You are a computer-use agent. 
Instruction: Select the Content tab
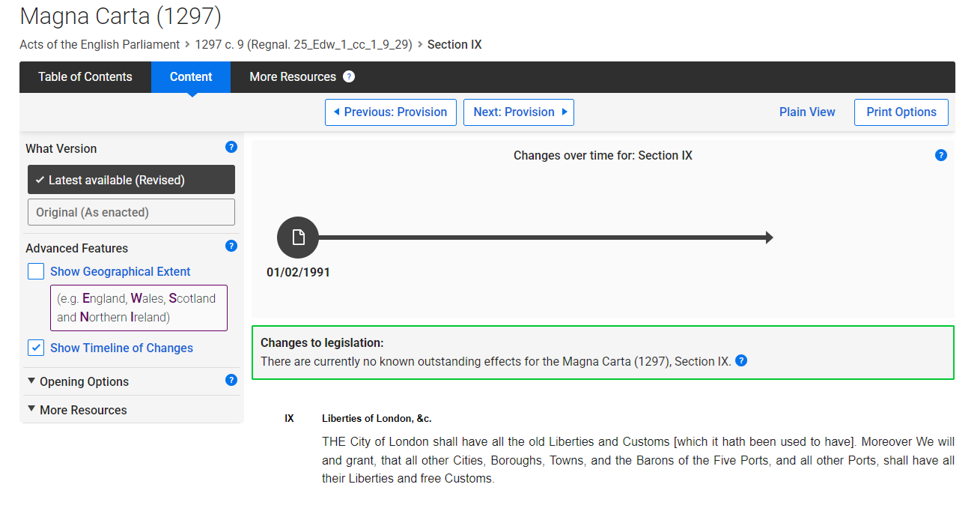click(191, 76)
